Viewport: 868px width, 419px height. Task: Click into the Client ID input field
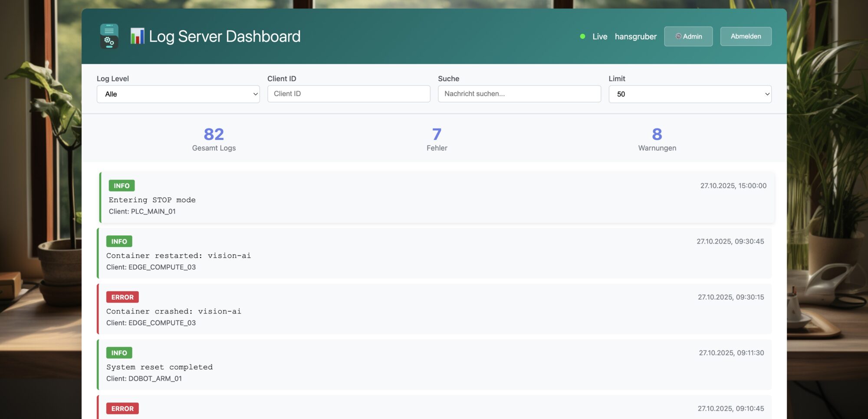click(x=349, y=94)
